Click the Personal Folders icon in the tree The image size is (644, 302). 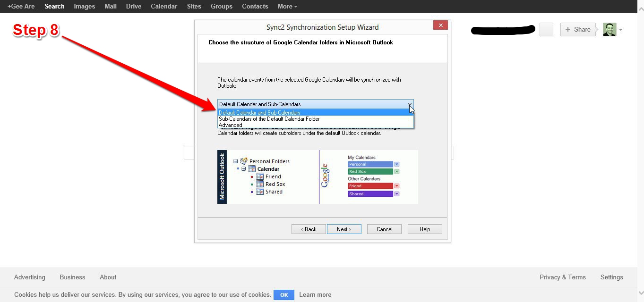pyautogui.click(x=244, y=161)
